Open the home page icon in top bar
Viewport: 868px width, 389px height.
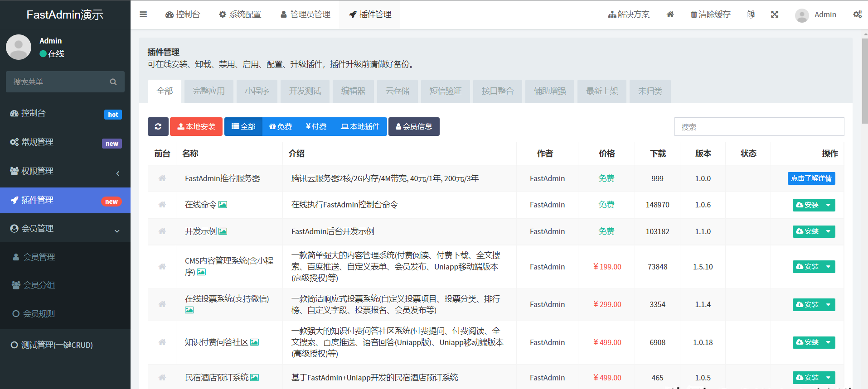(670, 14)
